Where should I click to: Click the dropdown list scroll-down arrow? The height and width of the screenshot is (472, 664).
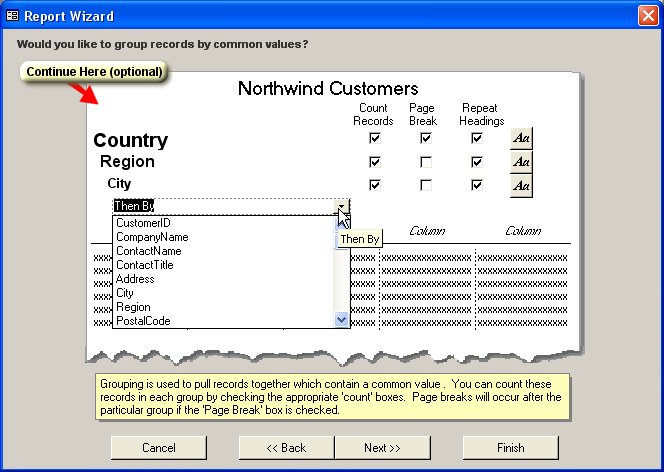[341, 319]
